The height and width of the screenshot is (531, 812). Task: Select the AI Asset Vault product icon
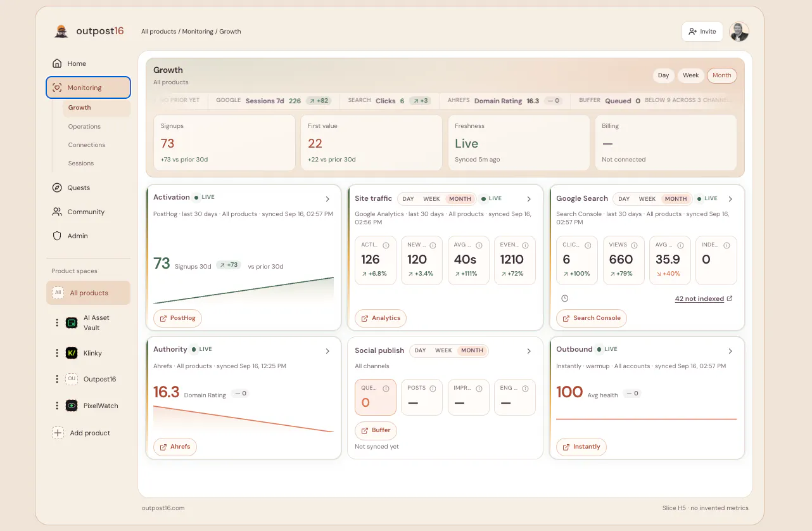[x=72, y=323]
